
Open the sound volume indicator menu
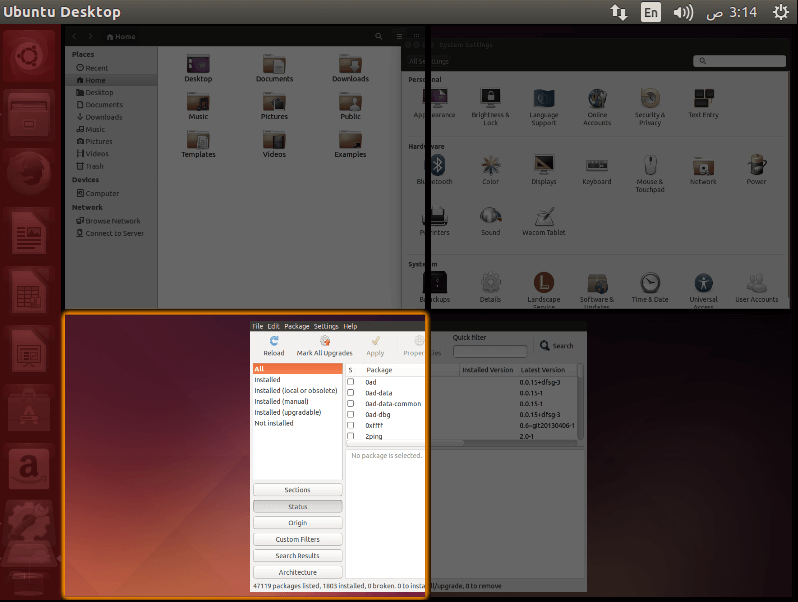(x=683, y=12)
